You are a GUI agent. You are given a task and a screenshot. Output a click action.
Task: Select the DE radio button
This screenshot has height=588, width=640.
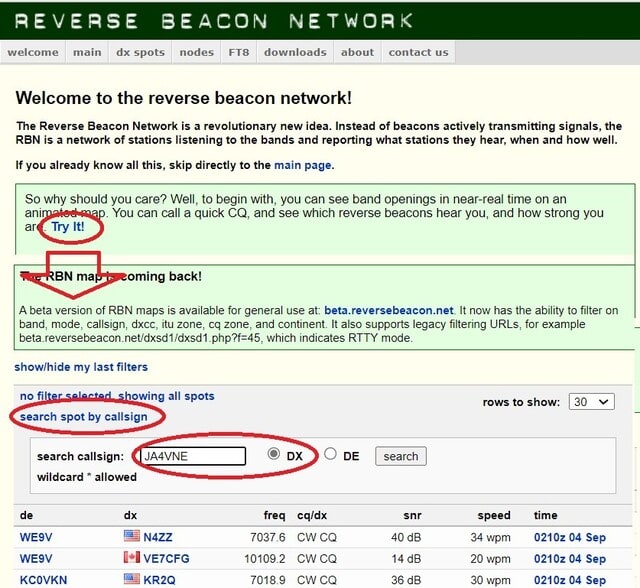click(330, 454)
